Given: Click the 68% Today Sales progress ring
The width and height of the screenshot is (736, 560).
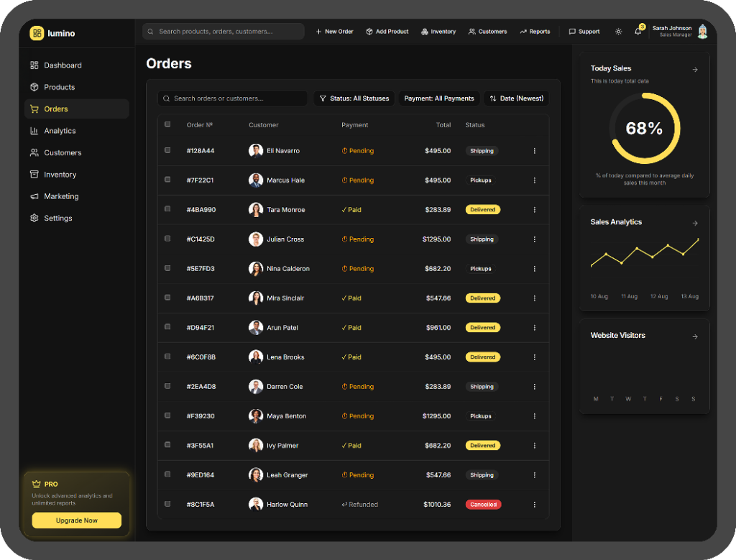Looking at the screenshot, I should click(x=644, y=129).
